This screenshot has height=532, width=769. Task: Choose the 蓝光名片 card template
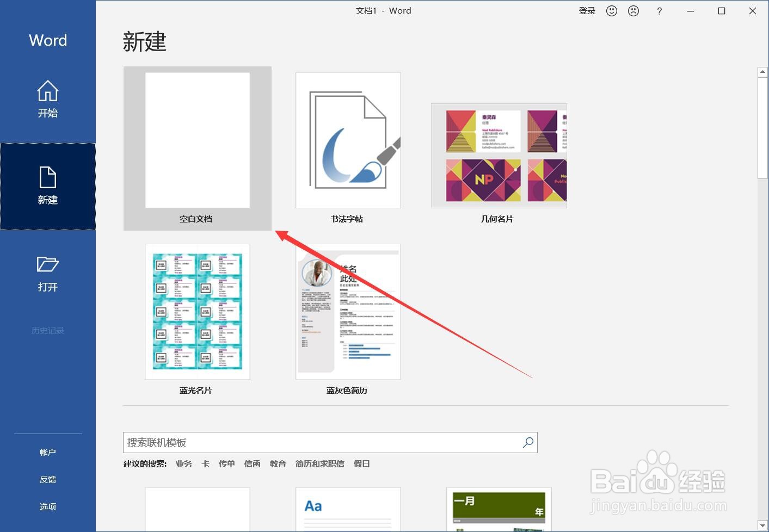point(198,320)
